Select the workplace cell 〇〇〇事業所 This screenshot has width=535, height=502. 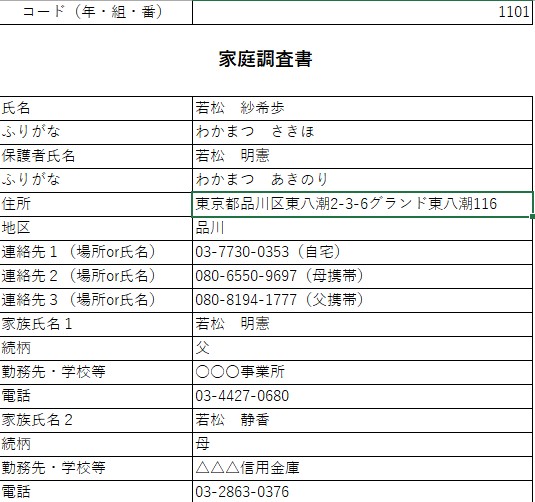tap(362, 372)
